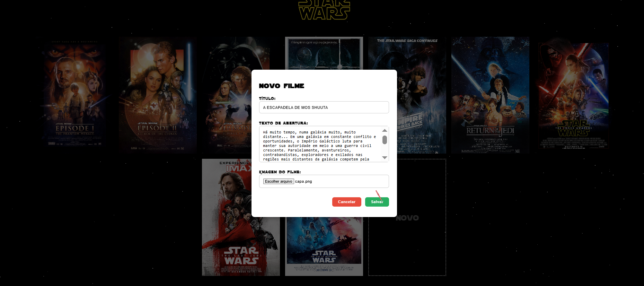Viewport: 644px width, 286px height.
Task: Click the Cancelar button
Action: 346,202
